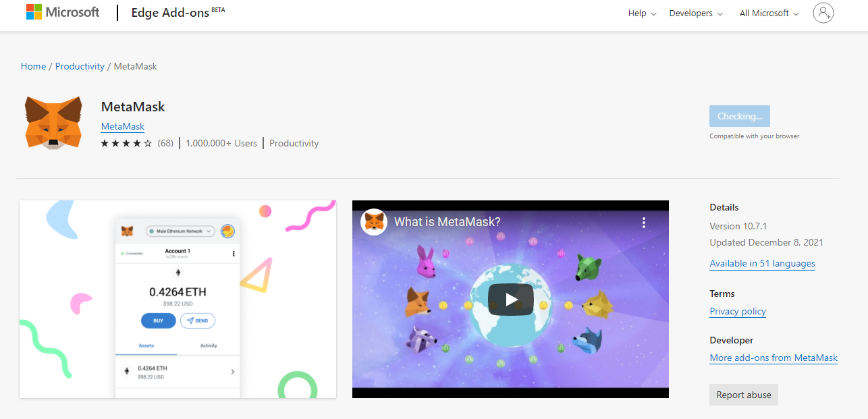Expand the Developers dropdown

[696, 13]
